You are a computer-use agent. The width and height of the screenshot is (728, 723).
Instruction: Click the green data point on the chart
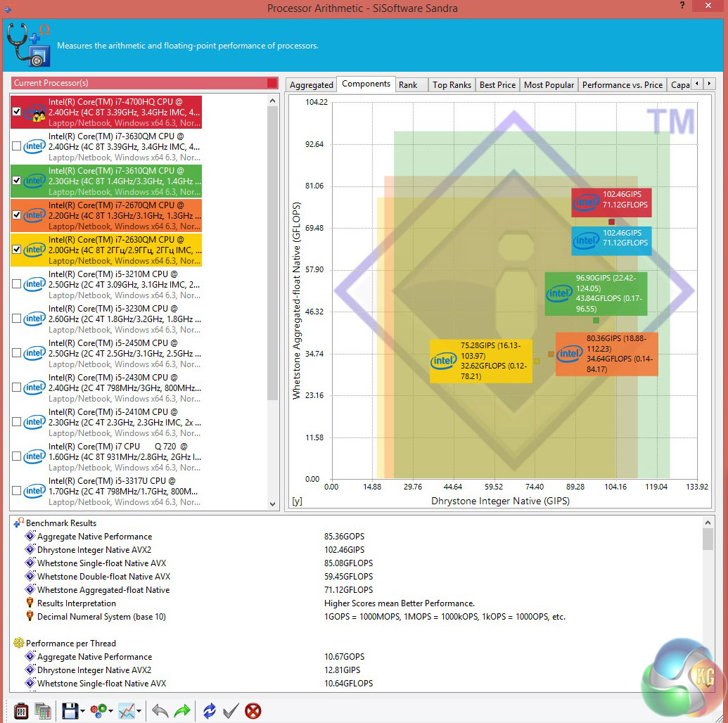point(596,320)
